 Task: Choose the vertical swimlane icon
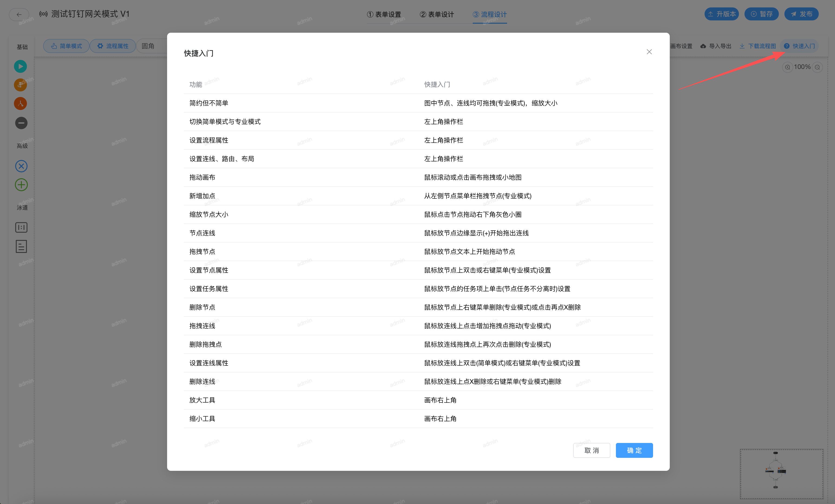coord(21,227)
